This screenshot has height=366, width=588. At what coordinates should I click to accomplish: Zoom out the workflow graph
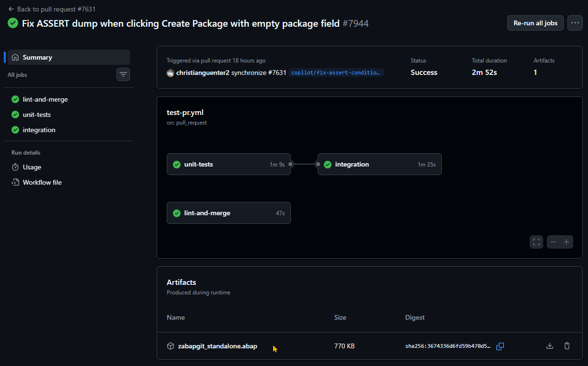tap(554, 242)
